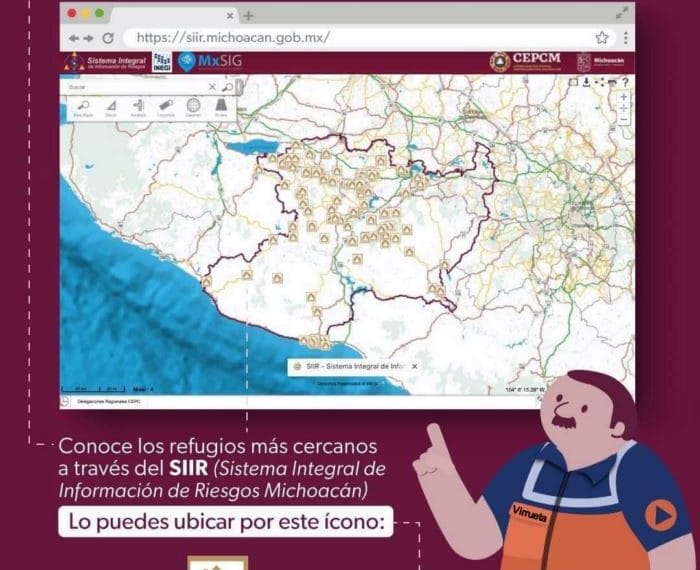Open the Resultado magnifier tool
Viewport: 700px width, 570px height.
click(x=83, y=108)
